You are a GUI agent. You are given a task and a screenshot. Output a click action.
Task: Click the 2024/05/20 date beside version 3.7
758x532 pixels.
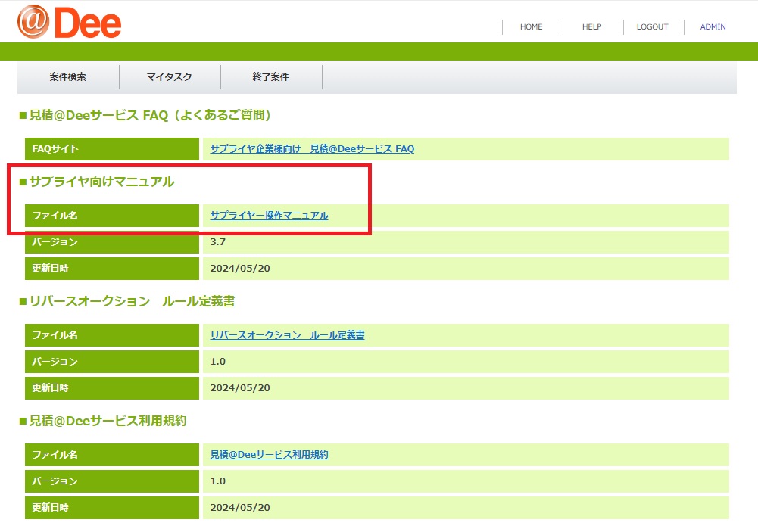pyautogui.click(x=240, y=269)
